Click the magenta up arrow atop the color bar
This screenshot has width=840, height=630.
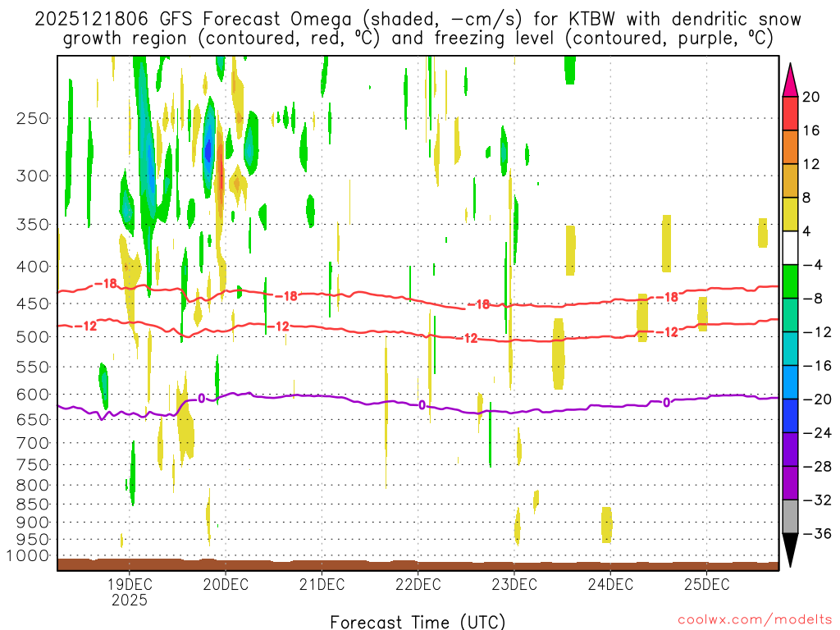click(790, 79)
